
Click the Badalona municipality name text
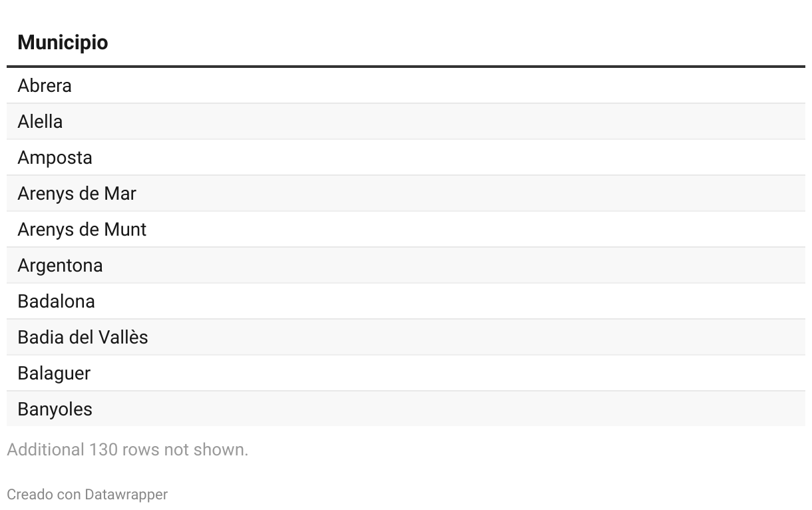(56, 301)
